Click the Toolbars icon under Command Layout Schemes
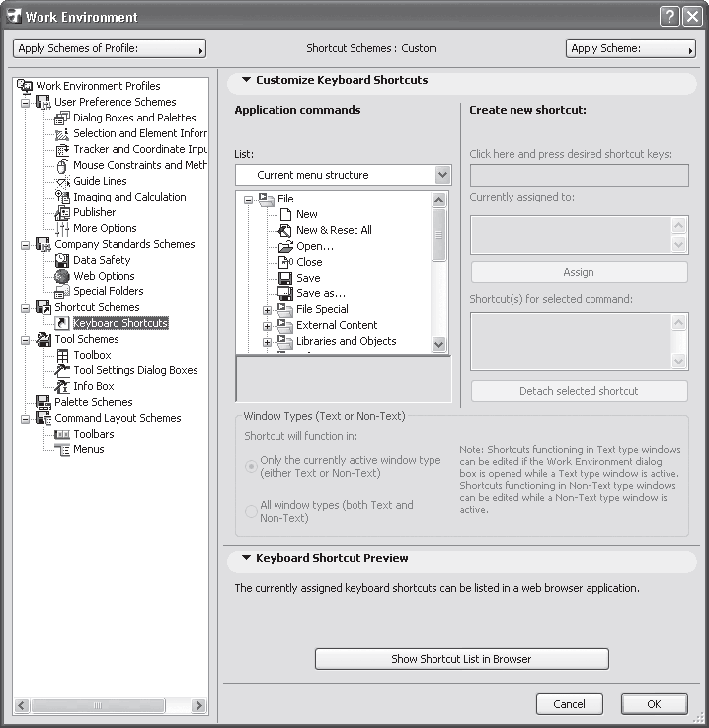709x728 pixels. (x=63, y=434)
